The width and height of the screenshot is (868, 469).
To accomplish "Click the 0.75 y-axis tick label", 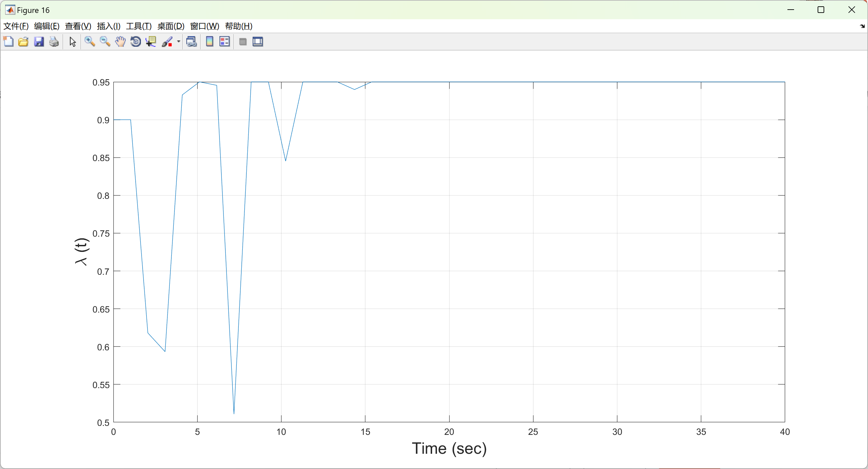I will pyautogui.click(x=101, y=233).
